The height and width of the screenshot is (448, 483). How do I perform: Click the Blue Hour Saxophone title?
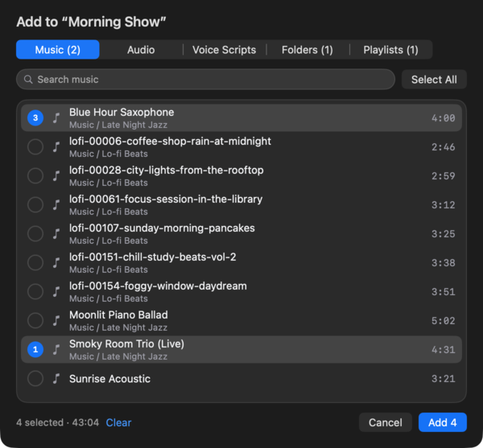click(122, 113)
